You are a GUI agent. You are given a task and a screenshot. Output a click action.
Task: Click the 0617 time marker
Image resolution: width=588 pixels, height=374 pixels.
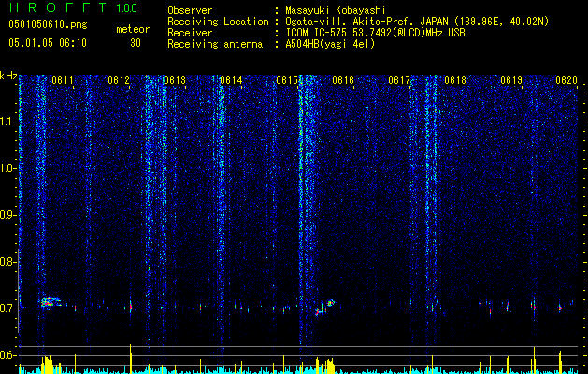[399, 80]
